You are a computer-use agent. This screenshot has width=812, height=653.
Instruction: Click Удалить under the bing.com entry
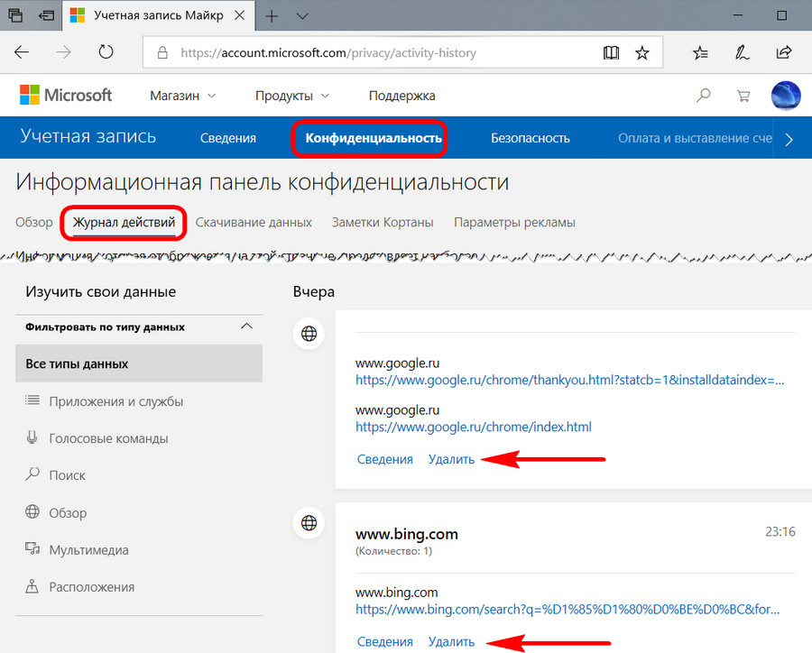click(452, 641)
